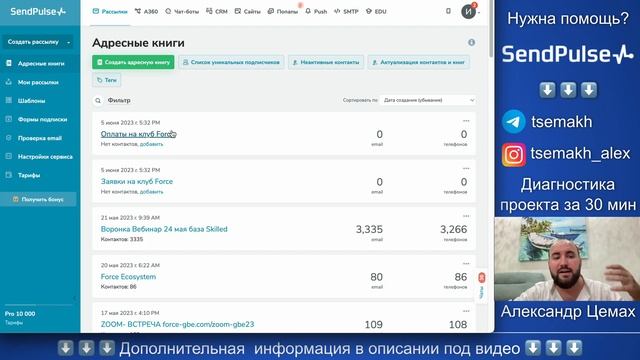The width and height of the screenshot is (640, 360).
Task: Open the Рассылки tab
Action: [x=110, y=11]
